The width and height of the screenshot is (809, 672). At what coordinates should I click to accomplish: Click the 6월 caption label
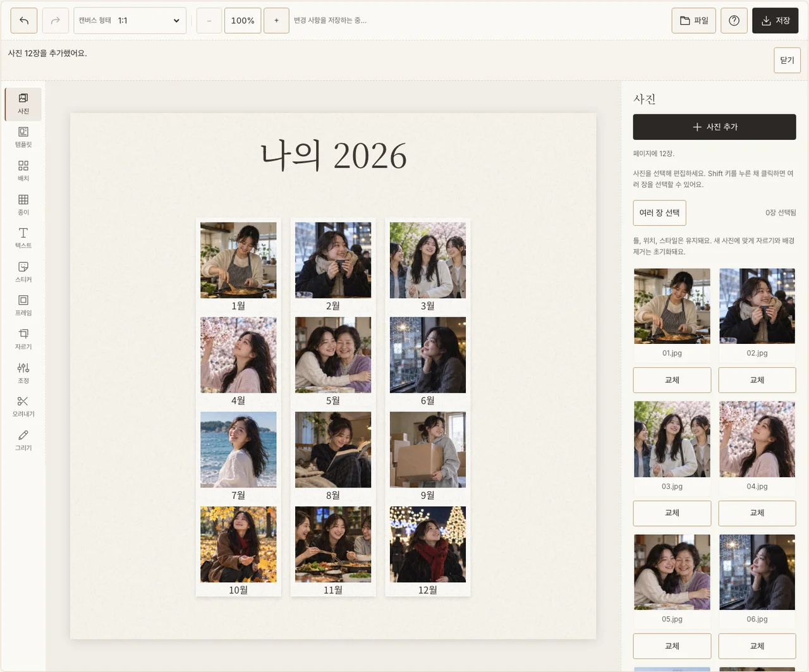428,401
